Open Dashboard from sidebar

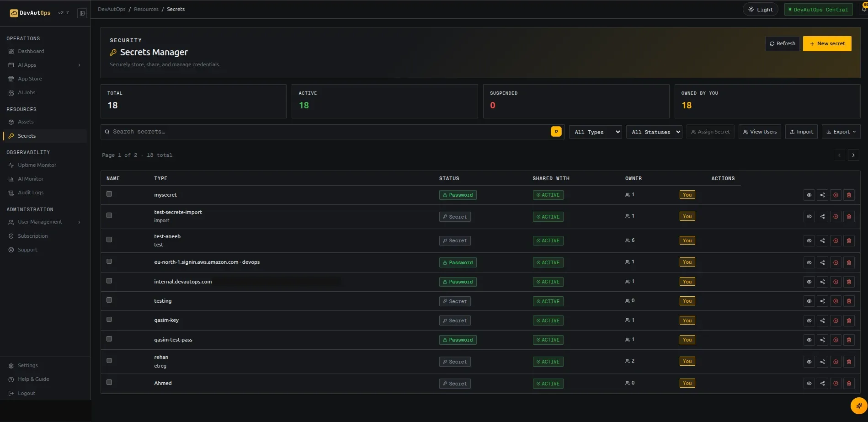coord(44,51)
